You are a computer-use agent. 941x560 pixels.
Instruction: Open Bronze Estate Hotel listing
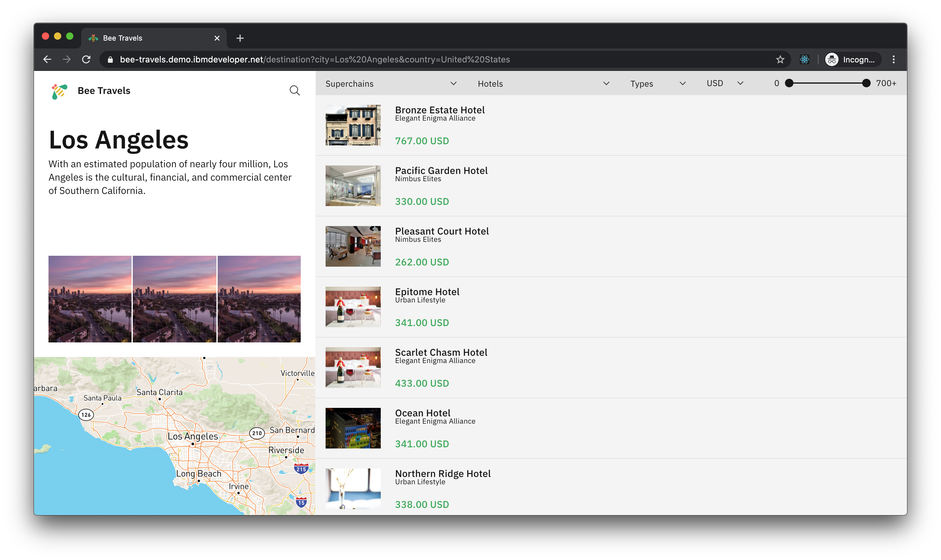[x=439, y=110]
